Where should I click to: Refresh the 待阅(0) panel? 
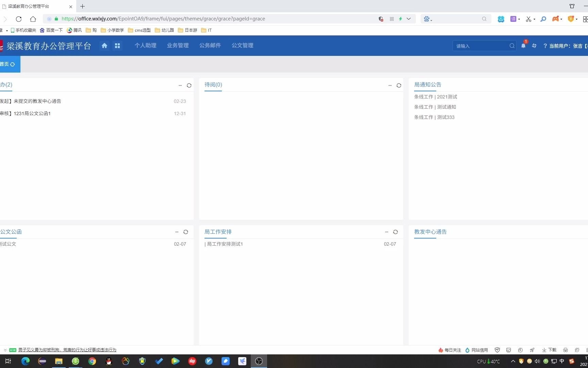tap(399, 86)
